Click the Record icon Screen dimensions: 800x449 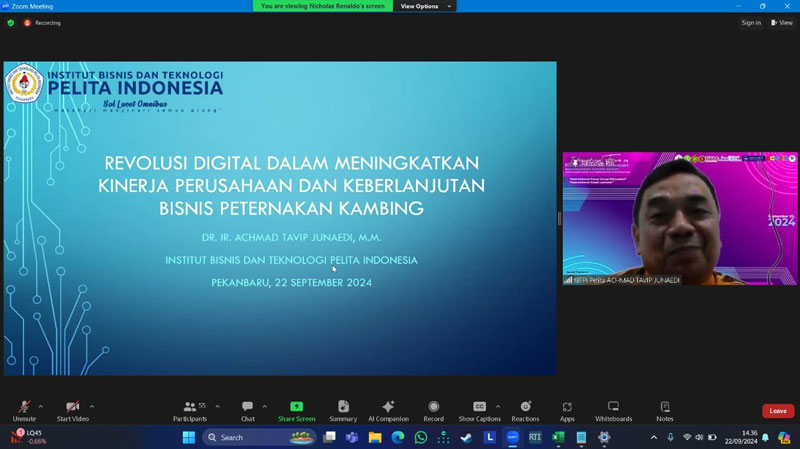pos(433,409)
